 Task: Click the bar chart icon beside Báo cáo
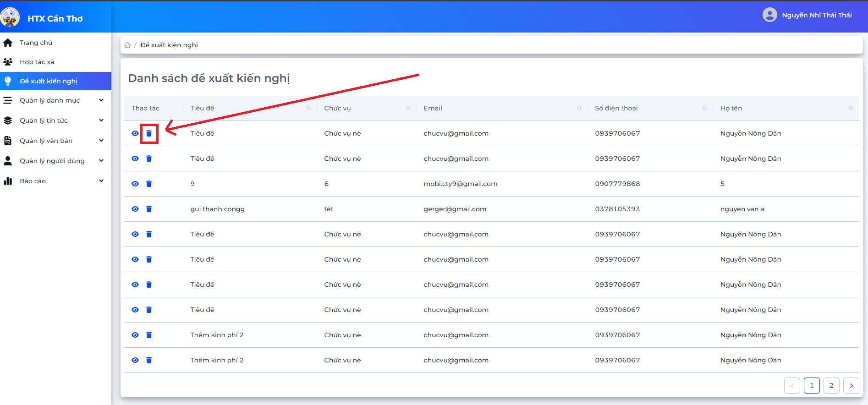(x=8, y=181)
